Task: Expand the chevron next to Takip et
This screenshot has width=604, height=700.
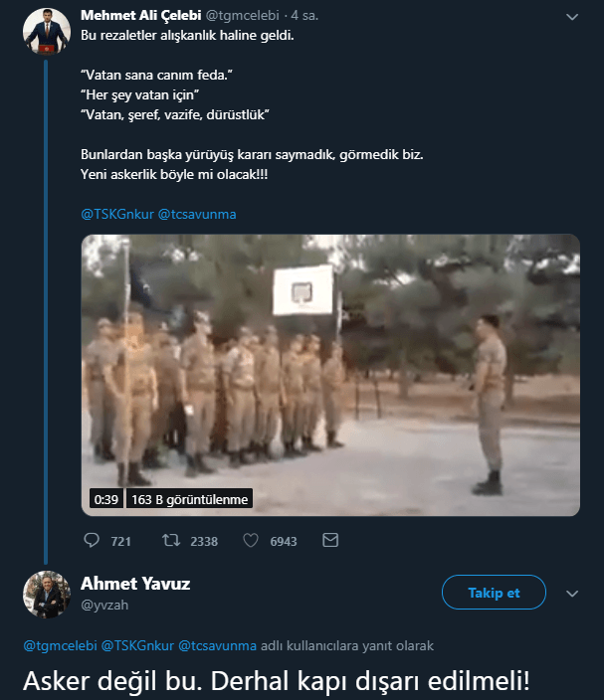Action: (572, 594)
